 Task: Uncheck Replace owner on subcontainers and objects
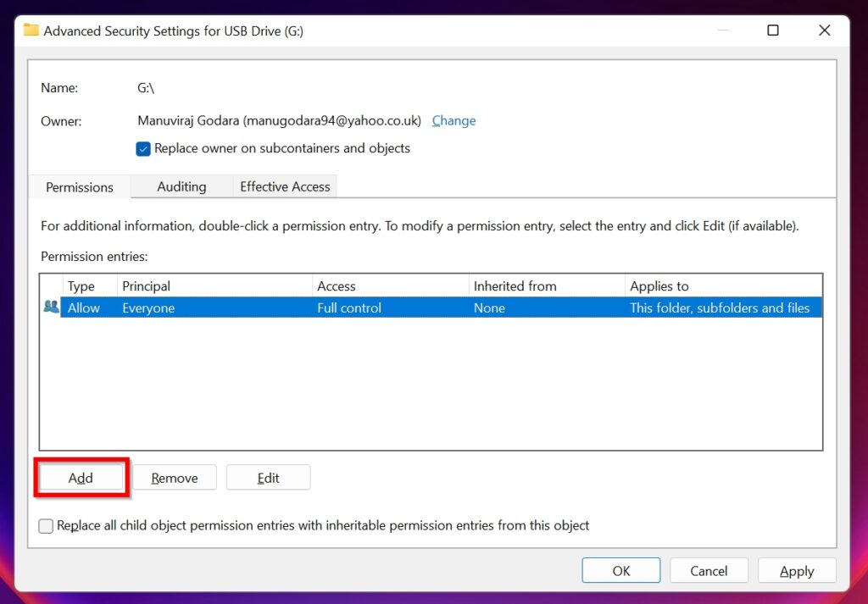(143, 148)
